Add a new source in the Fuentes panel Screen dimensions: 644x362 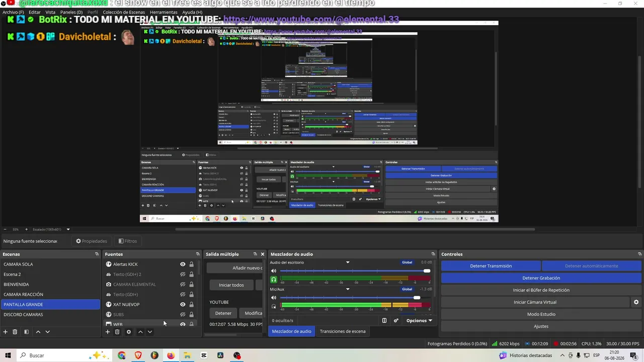pos(108,332)
